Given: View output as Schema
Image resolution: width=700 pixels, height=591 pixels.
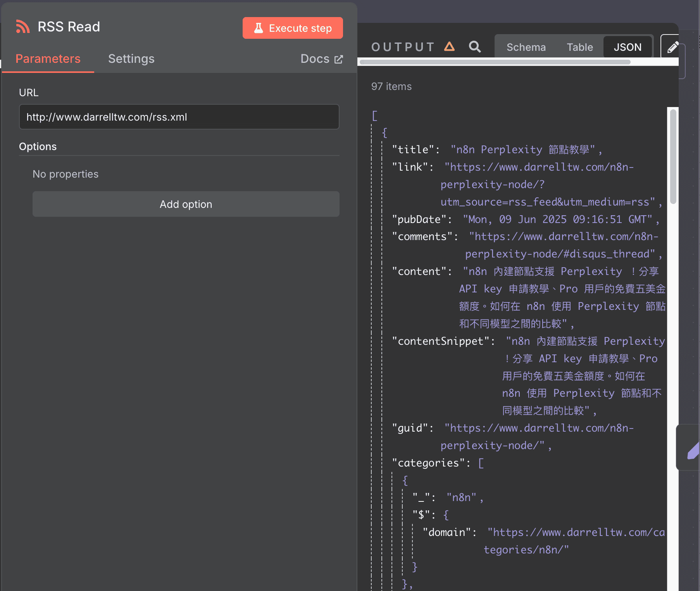Looking at the screenshot, I should click(x=526, y=47).
